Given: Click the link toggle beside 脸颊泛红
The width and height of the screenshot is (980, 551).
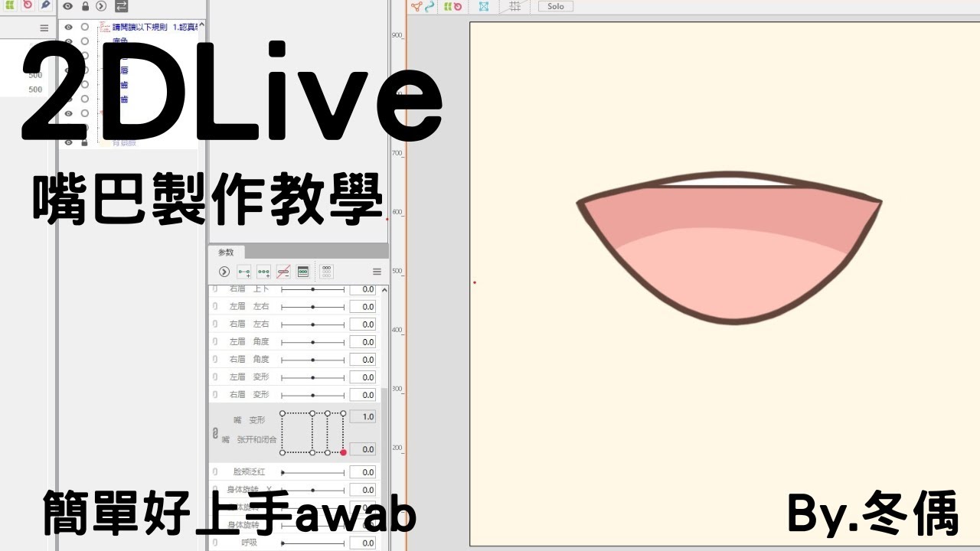Looking at the screenshot, I should (215, 472).
